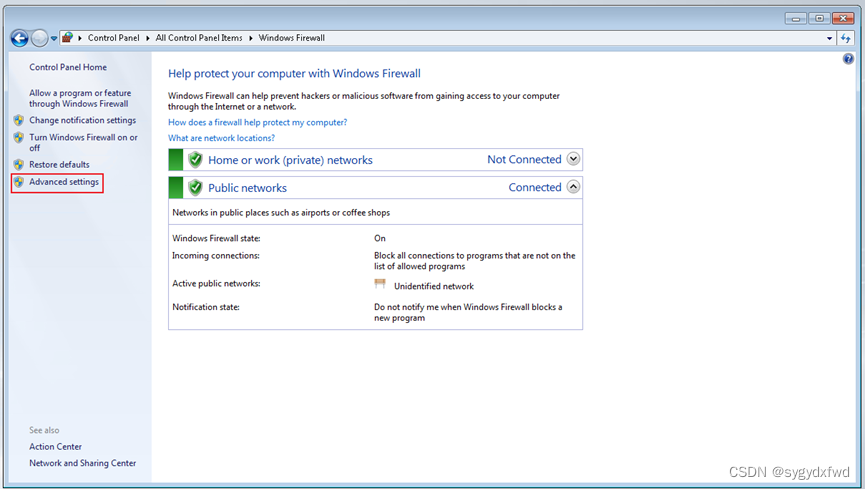Image resolution: width=865 pixels, height=489 pixels.
Task: Open Network and Sharing Center link
Action: pos(83,463)
